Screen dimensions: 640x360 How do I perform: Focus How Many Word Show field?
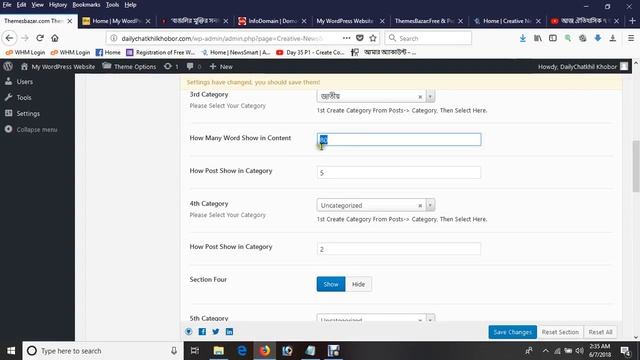tap(399, 139)
